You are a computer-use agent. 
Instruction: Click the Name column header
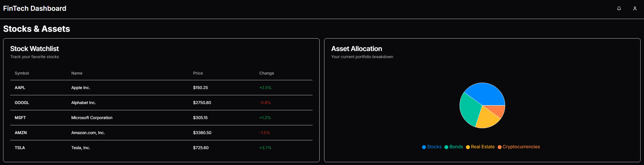(x=77, y=73)
